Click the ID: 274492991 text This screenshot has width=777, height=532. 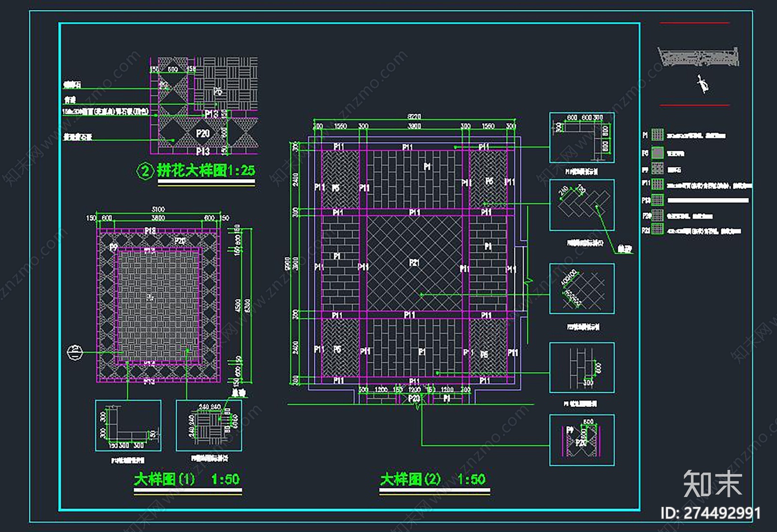point(711,513)
